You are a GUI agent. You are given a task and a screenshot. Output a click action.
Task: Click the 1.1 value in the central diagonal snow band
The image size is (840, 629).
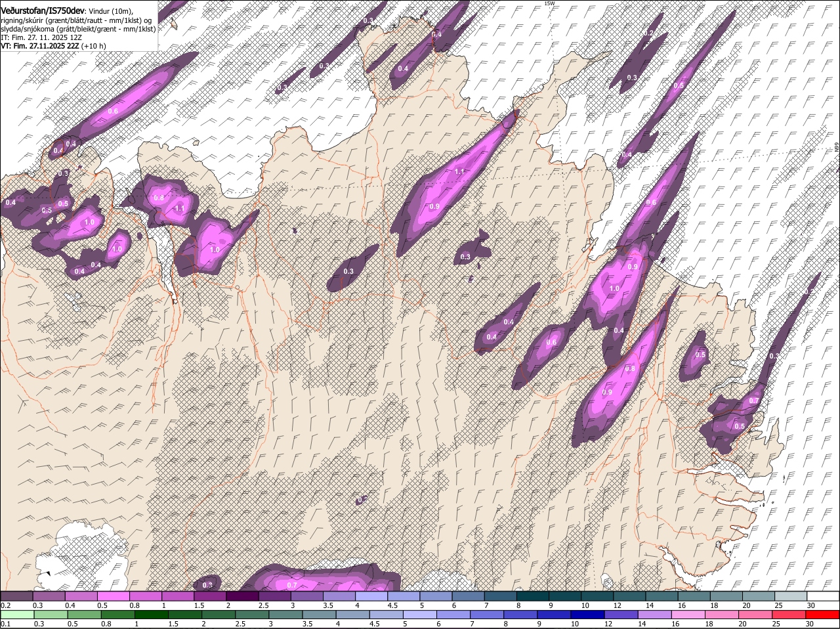click(459, 171)
